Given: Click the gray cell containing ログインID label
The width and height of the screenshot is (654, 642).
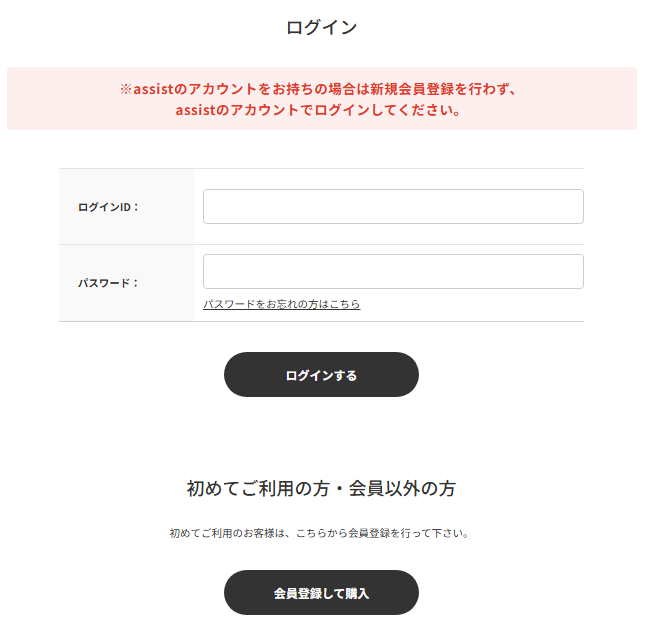Looking at the screenshot, I should pos(126,207).
